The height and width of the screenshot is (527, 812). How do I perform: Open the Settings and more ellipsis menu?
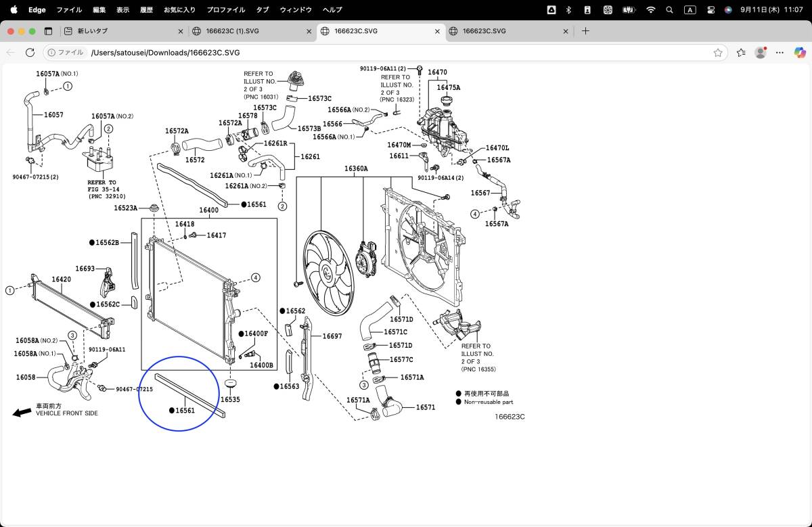(780, 53)
